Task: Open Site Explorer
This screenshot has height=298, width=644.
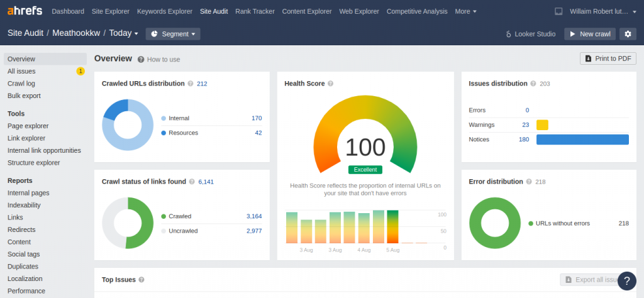Action: point(111,11)
